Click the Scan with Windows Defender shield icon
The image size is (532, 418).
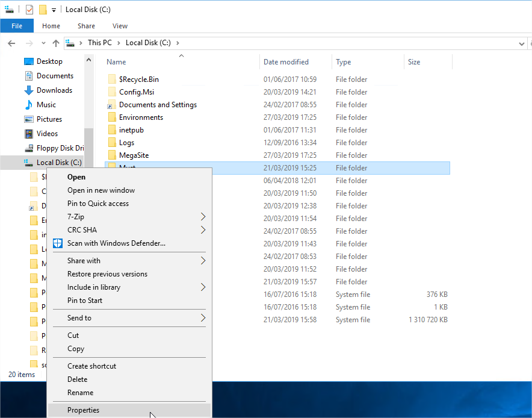tap(58, 243)
